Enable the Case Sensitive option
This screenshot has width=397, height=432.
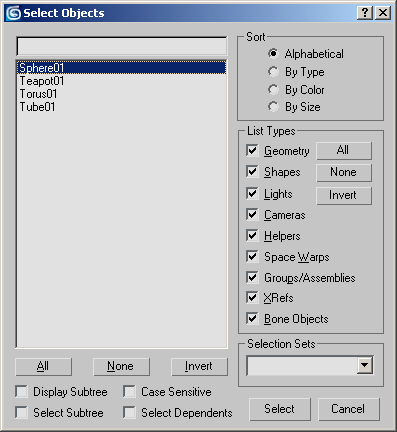coord(129,391)
